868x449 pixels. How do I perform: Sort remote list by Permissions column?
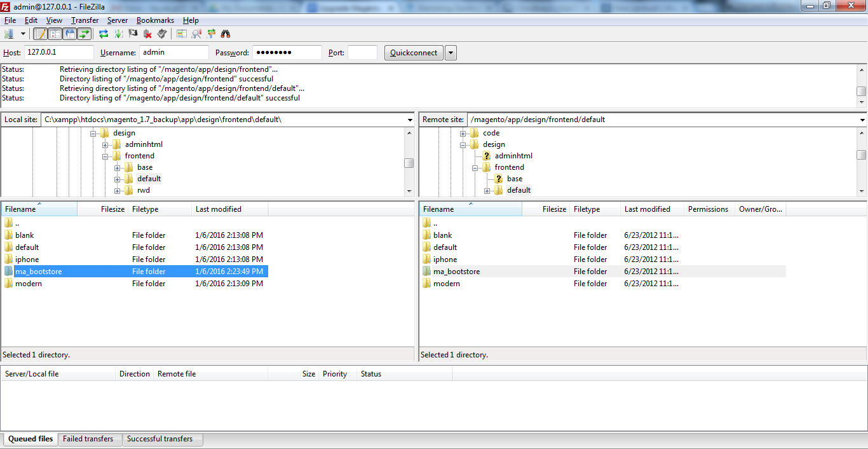coord(709,209)
